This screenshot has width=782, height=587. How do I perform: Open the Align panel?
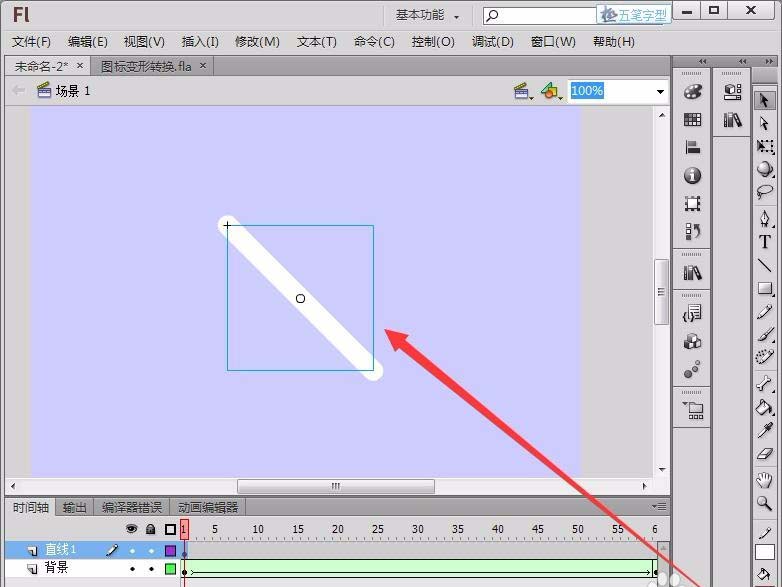tap(692, 148)
